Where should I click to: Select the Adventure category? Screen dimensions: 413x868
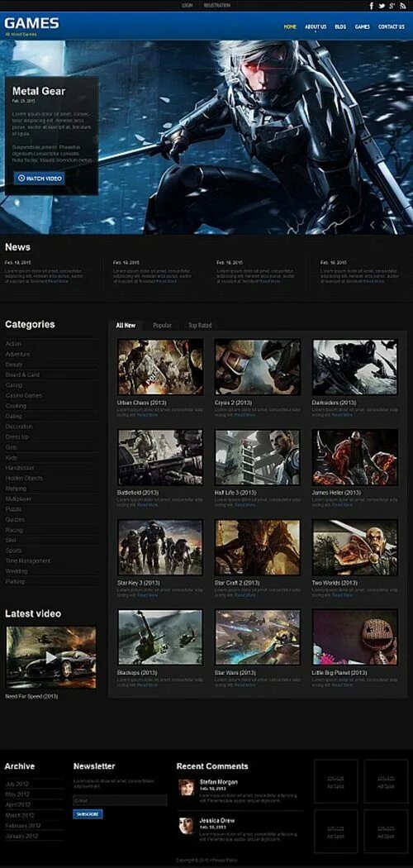tap(17, 355)
